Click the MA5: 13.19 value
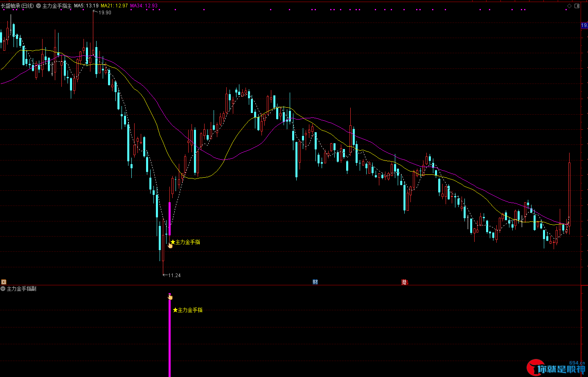Image resolution: width=588 pixels, height=377 pixels. click(86, 6)
